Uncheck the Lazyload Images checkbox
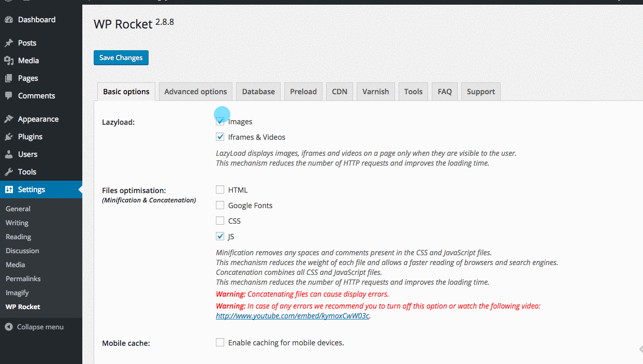Viewport: 643px width, 364px height. click(220, 121)
